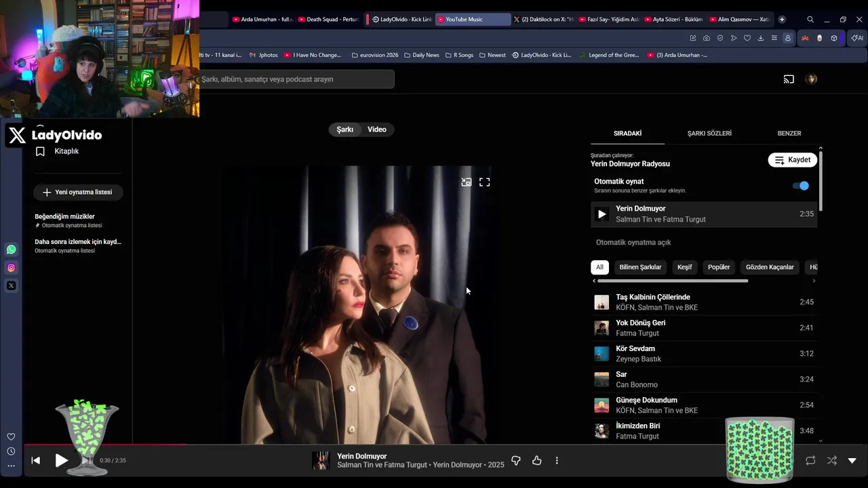The height and width of the screenshot is (488, 868).
Task: Click the cast to device icon
Action: point(789,79)
